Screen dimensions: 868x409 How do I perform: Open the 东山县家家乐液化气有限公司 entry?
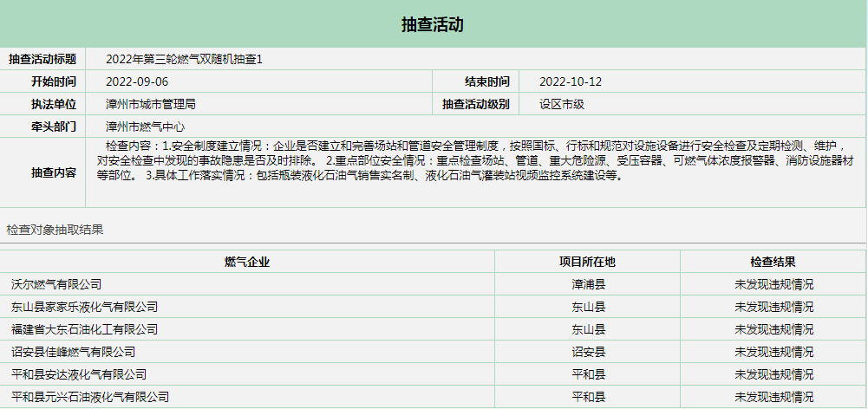(x=85, y=307)
